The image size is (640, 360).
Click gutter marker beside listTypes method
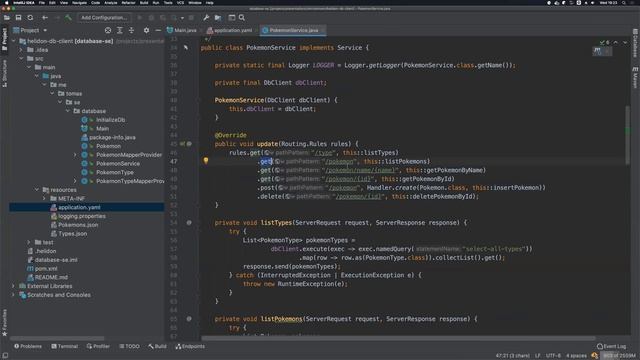pyautogui.click(x=189, y=222)
